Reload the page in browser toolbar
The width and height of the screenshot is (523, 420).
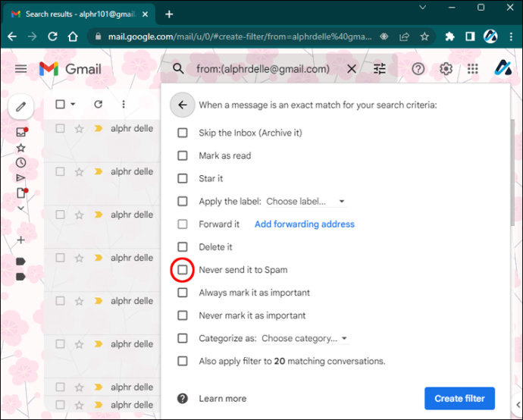pos(53,36)
